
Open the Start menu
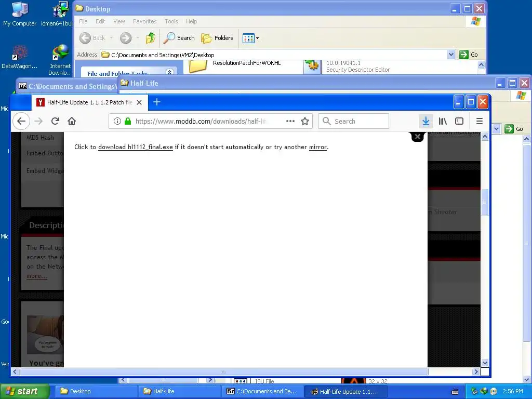coord(24,391)
